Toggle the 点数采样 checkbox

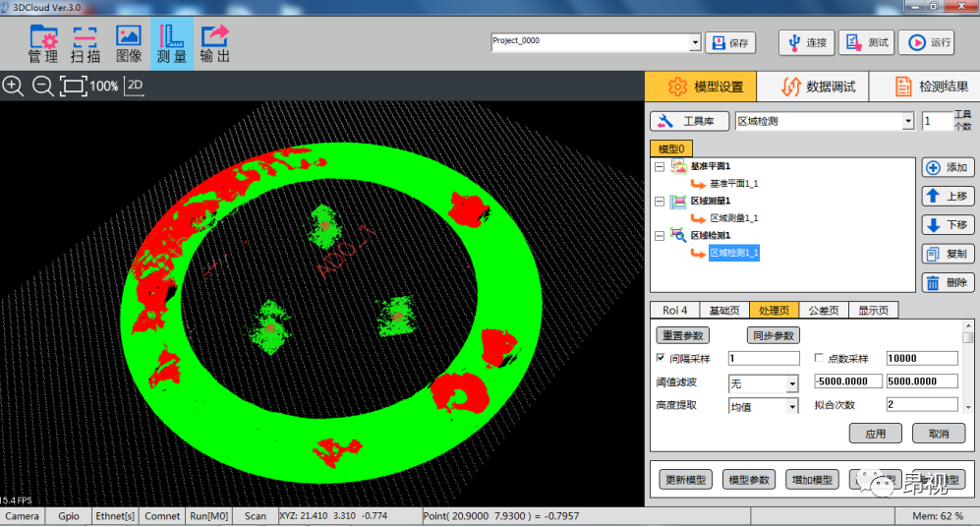(x=819, y=358)
